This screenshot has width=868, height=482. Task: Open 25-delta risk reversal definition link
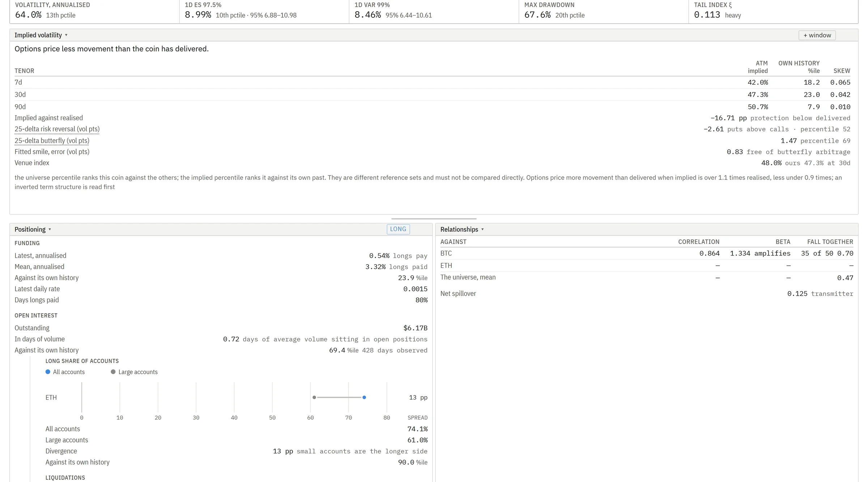point(57,129)
